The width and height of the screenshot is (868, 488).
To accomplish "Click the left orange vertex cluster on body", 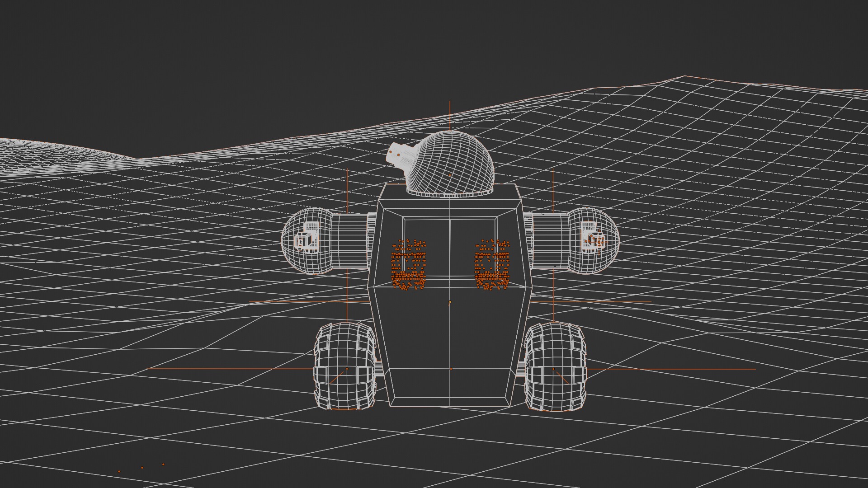I will coord(408,265).
